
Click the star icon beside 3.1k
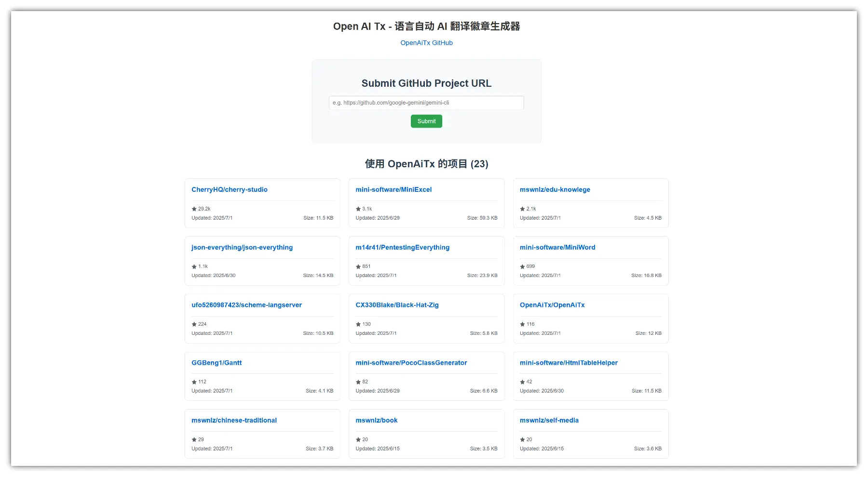click(x=358, y=209)
